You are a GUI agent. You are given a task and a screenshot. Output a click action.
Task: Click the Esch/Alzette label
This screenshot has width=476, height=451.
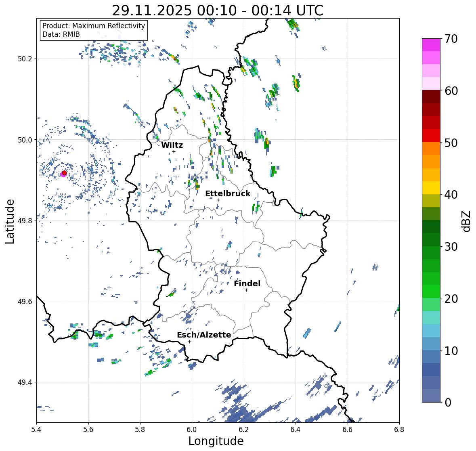tap(204, 335)
